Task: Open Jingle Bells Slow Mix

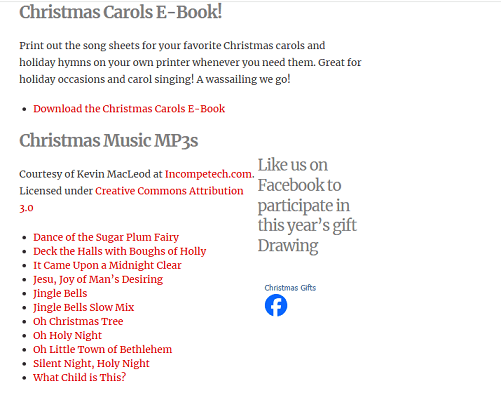Action: point(83,307)
